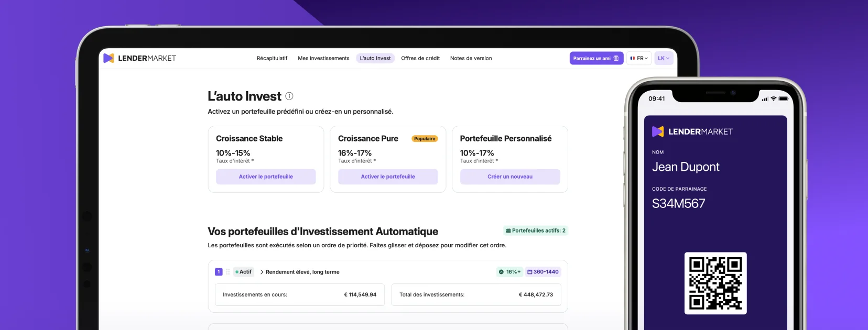Open the LK account dropdown
Viewport: 868px width, 330px height.
[664, 58]
